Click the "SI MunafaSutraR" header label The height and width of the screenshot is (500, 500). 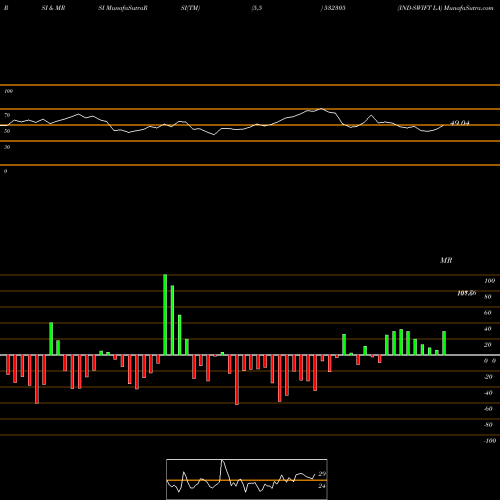click(123, 8)
